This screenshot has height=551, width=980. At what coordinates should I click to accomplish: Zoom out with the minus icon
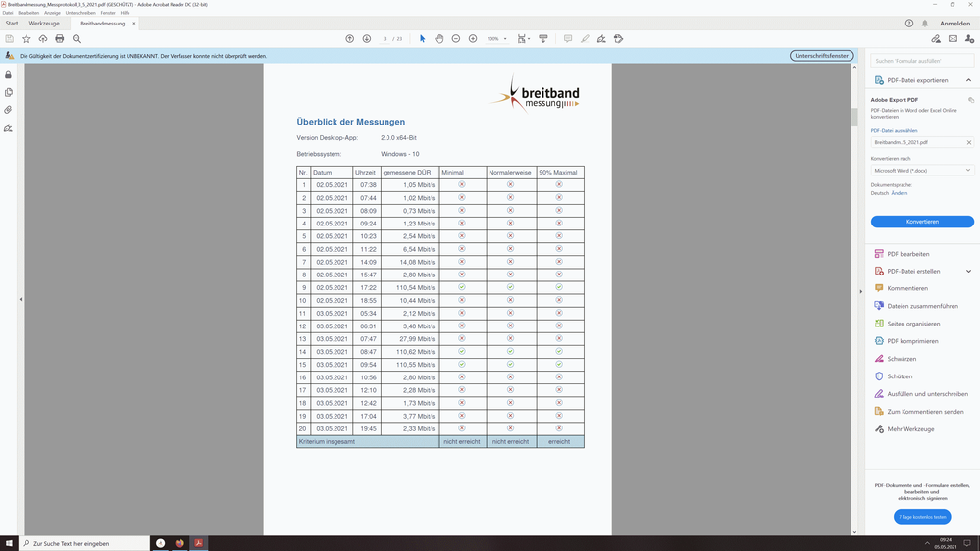(456, 39)
